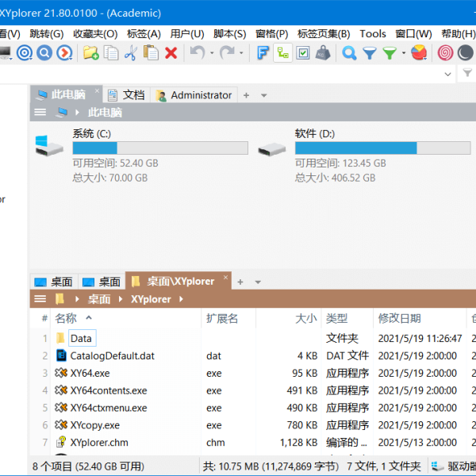Viewport: 476px width, 476px height.
Task: Open the 标签(A) menu
Action: click(x=144, y=33)
